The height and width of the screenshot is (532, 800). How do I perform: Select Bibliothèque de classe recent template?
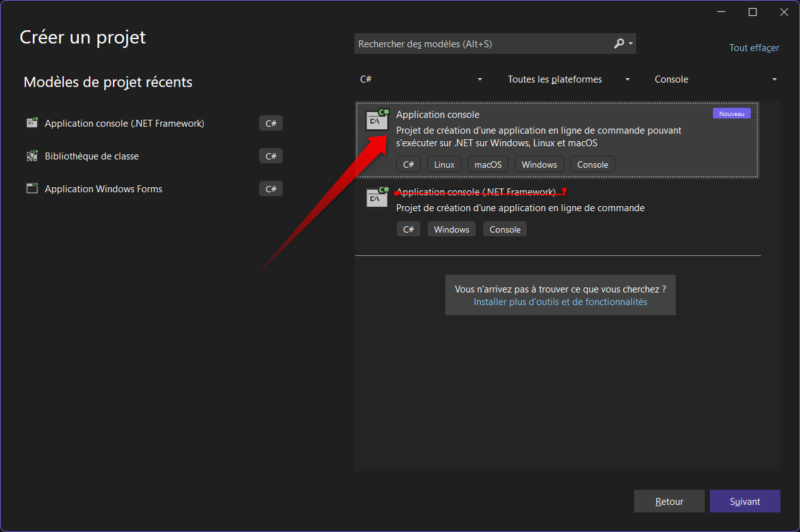pos(91,156)
